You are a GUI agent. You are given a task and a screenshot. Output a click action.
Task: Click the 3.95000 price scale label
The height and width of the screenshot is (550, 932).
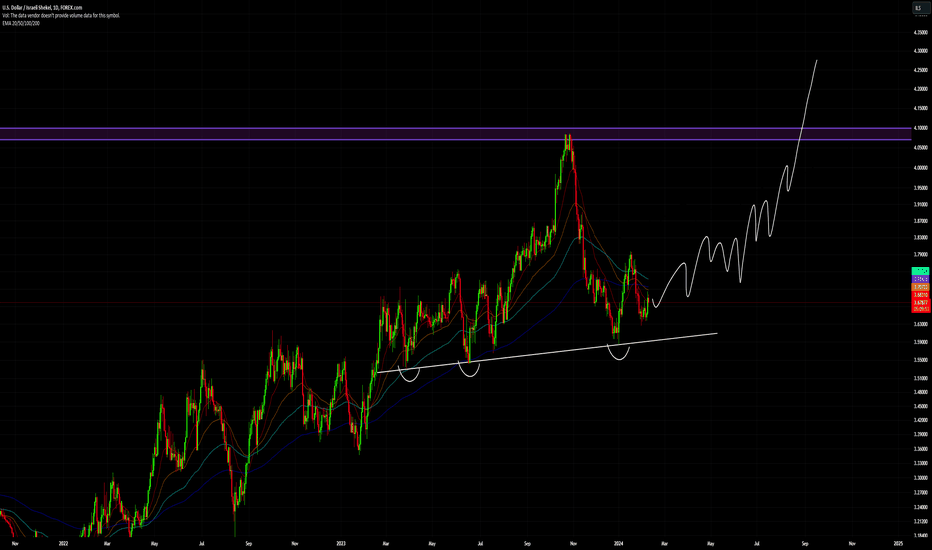click(920, 188)
